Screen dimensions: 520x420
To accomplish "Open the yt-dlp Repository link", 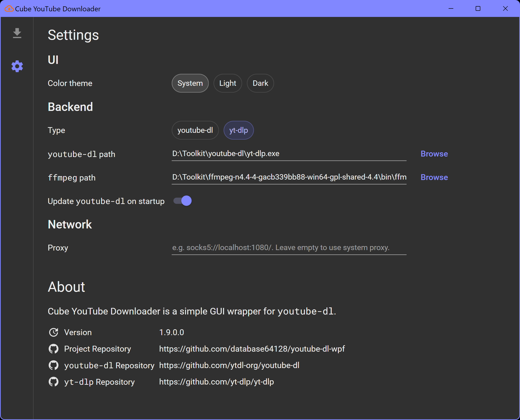I will coord(216,382).
